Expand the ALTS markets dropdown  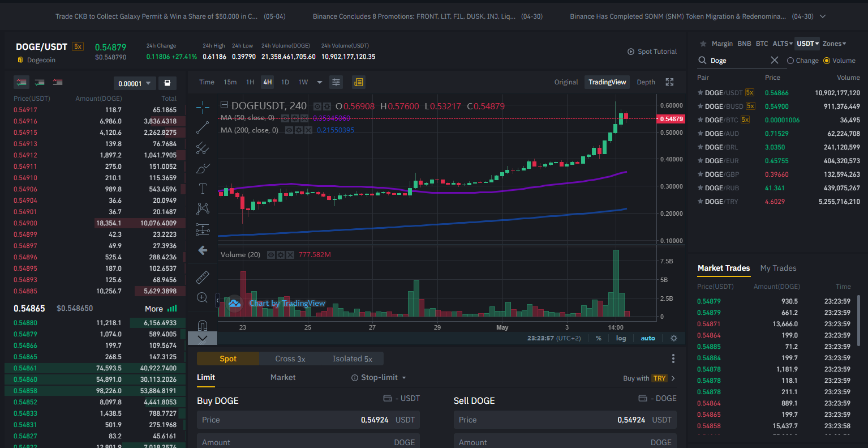point(783,44)
